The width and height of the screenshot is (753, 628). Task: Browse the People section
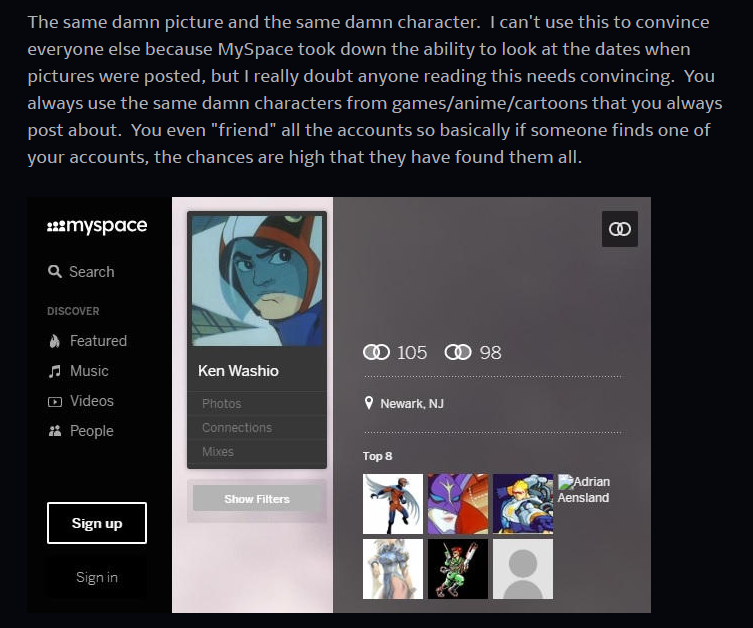[x=81, y=431]
